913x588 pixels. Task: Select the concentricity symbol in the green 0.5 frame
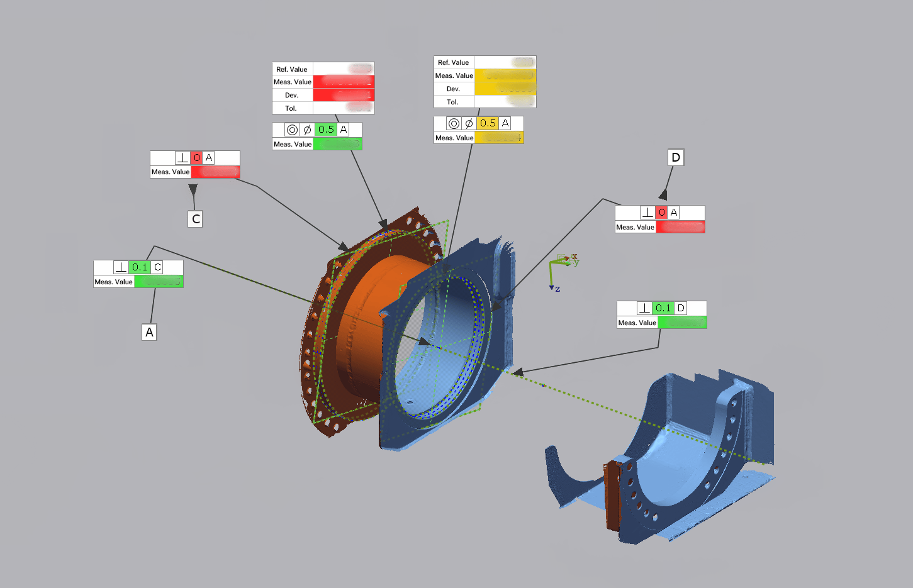coord(292,130)
